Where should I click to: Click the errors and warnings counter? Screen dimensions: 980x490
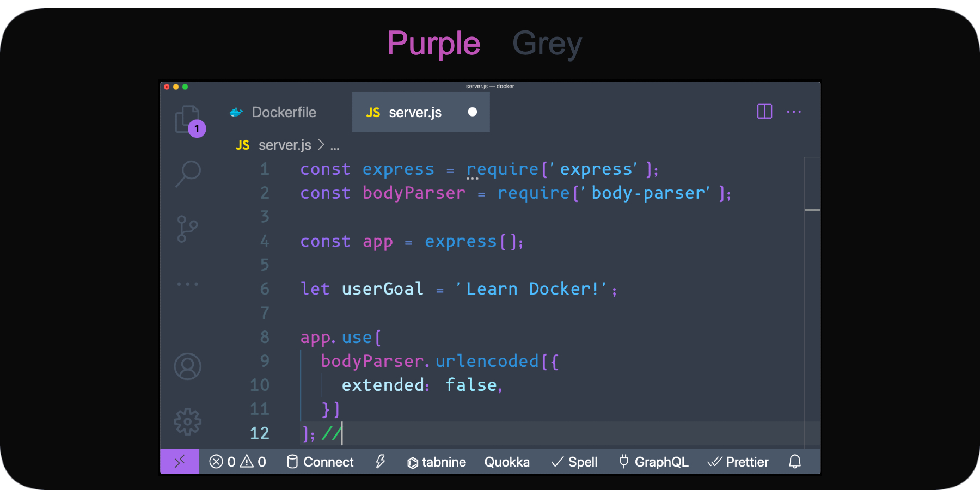237,462
